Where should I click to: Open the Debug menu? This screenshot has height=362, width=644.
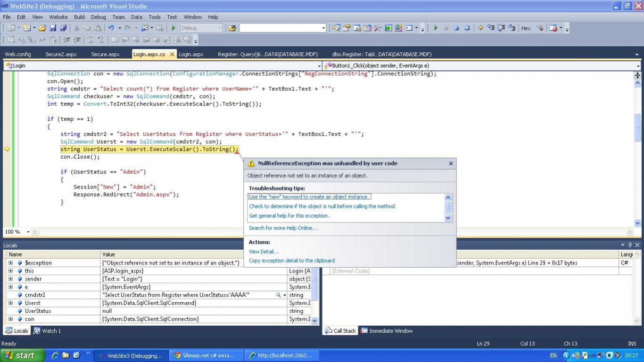[98, 17]
